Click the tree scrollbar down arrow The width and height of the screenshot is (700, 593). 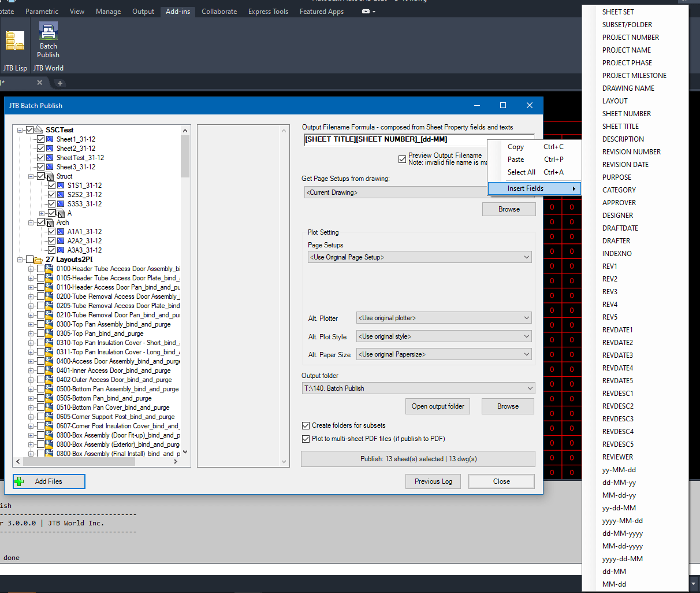(x=185, y=452)
